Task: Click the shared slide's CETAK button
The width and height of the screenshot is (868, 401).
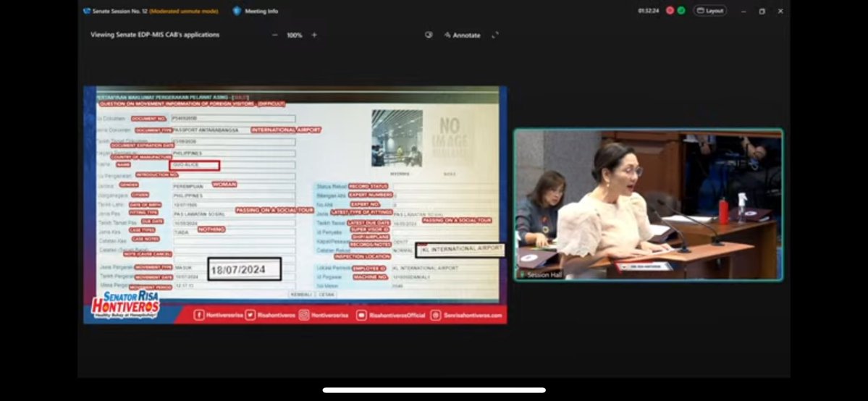Action: click(326, 294)
